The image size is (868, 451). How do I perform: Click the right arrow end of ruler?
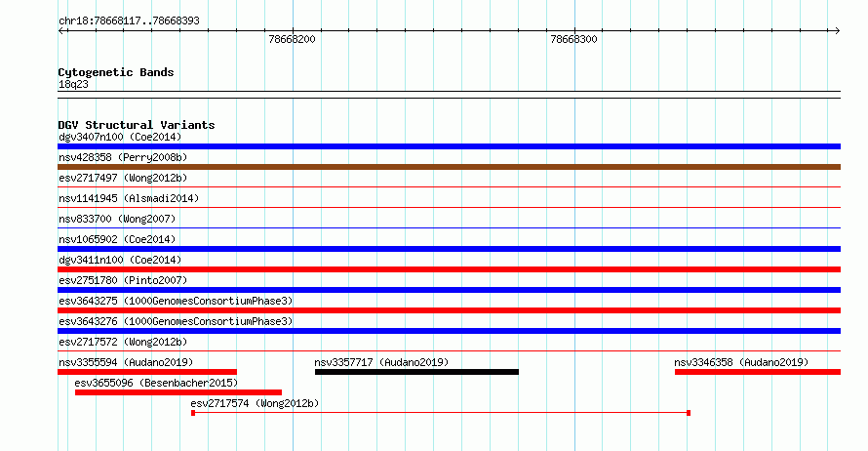pyautogui.click(x=838, y=31)
